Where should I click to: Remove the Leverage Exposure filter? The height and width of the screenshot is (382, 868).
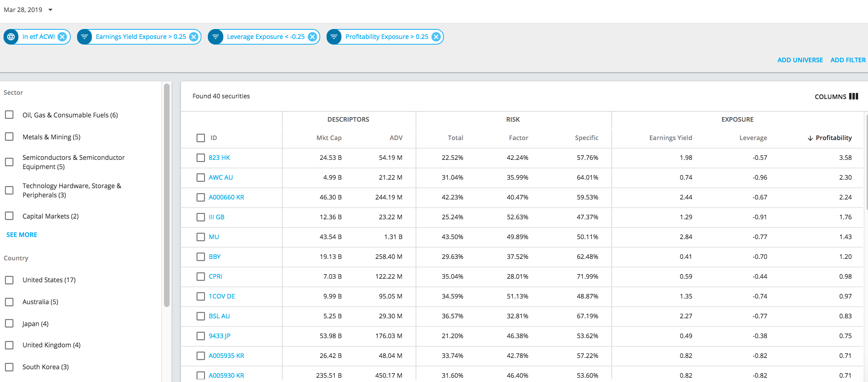point(312,37)
